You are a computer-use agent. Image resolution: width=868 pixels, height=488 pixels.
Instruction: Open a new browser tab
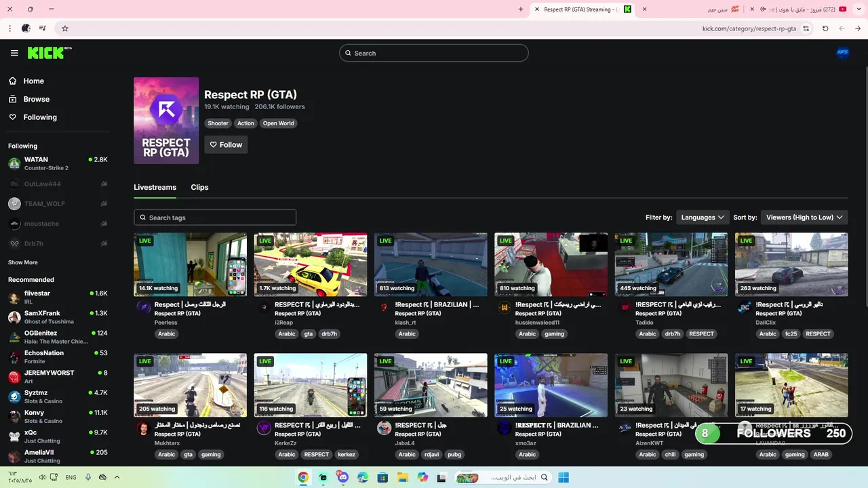tap(521, 9)
